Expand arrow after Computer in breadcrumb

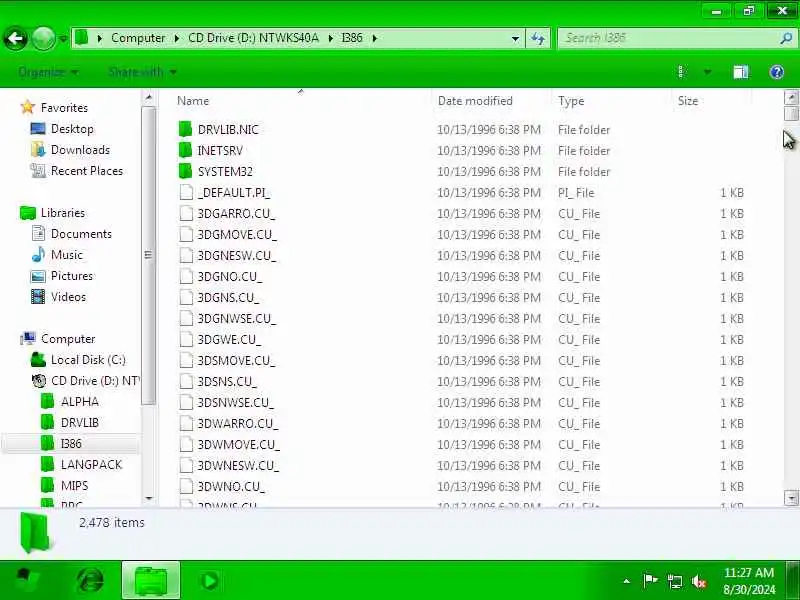[177, 38]
